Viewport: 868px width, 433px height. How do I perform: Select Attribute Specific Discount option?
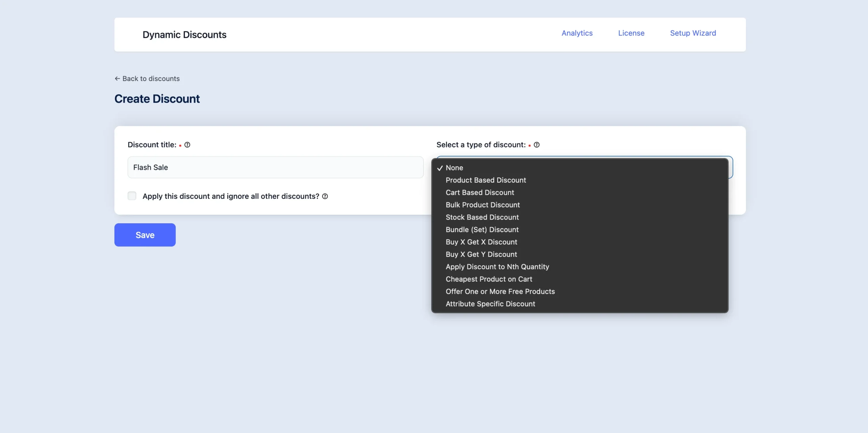coord(490,304)
